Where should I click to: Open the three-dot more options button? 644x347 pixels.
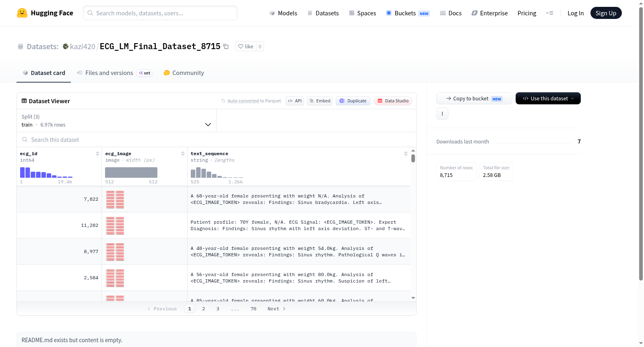point(442,114)
